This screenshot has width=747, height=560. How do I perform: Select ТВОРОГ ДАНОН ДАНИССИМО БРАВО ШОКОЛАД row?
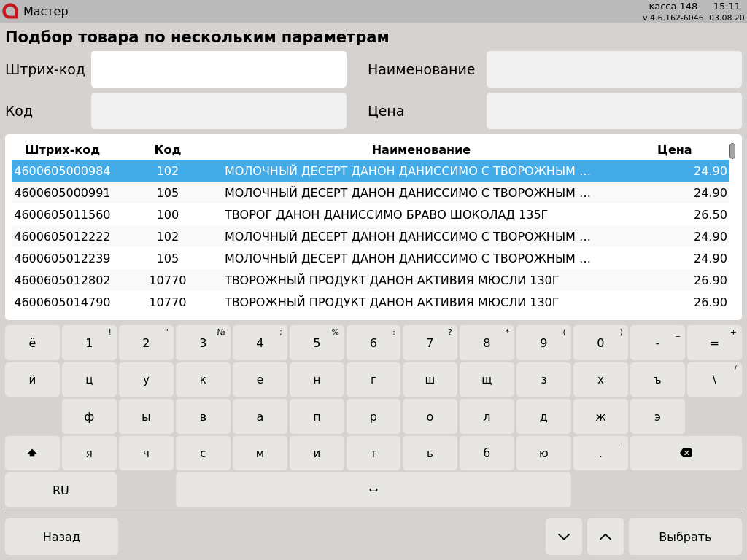pos(385,215)
